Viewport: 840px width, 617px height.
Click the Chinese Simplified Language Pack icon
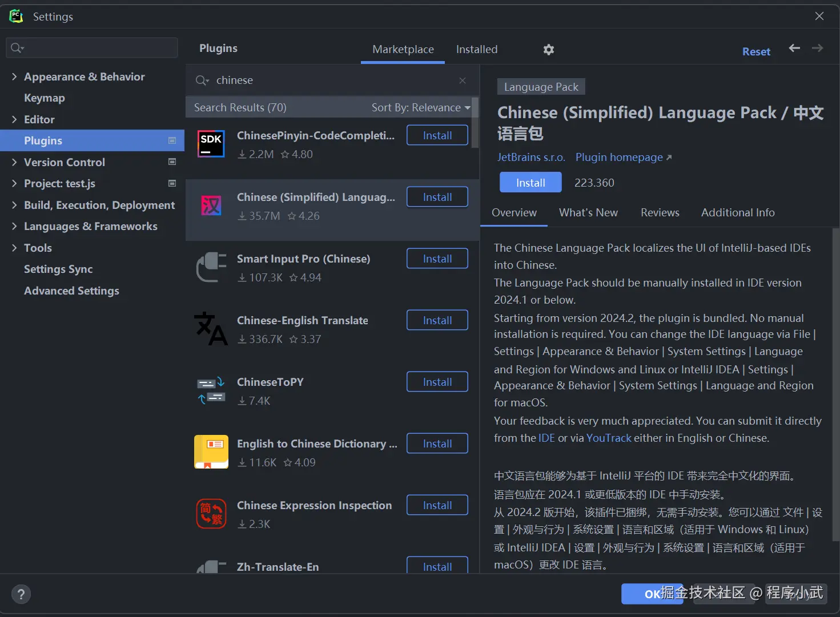[211, 205]
